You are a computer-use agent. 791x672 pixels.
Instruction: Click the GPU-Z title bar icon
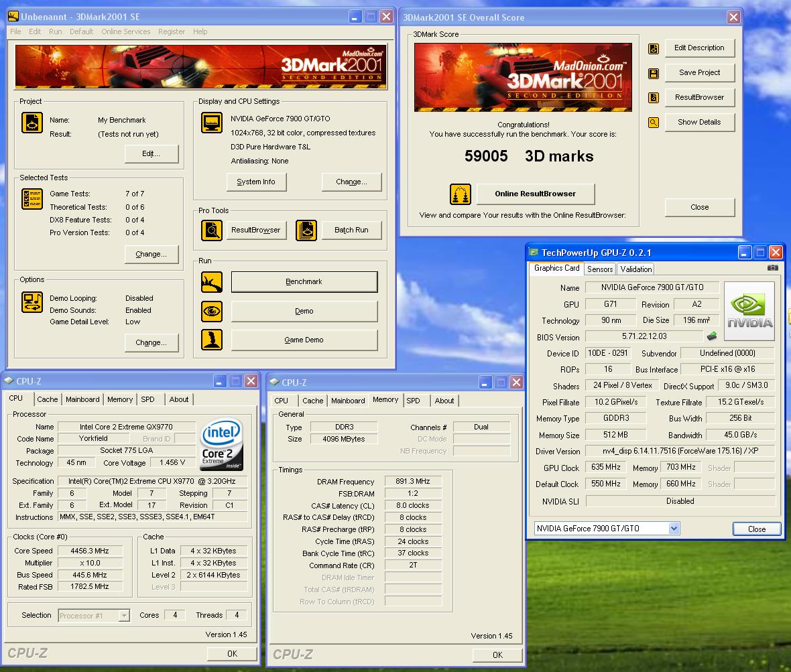click(533, 252)
